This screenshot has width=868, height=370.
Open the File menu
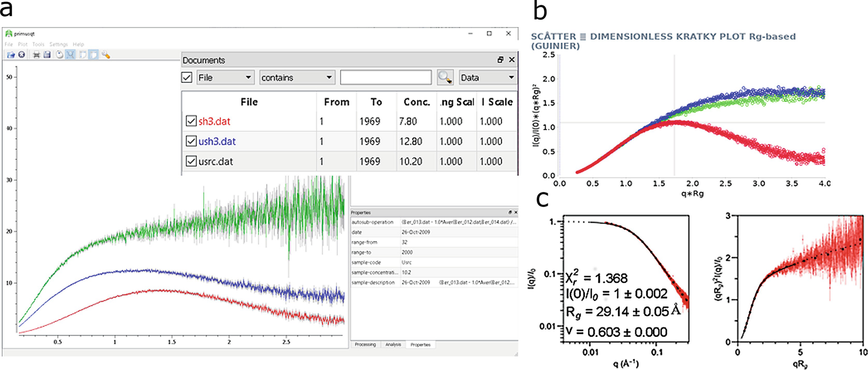point(9,45)
